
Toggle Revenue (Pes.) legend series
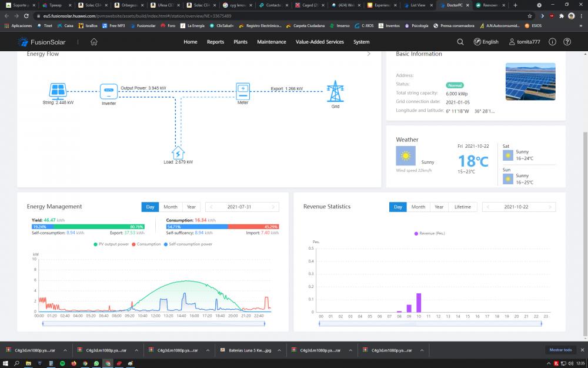[429, 234]
